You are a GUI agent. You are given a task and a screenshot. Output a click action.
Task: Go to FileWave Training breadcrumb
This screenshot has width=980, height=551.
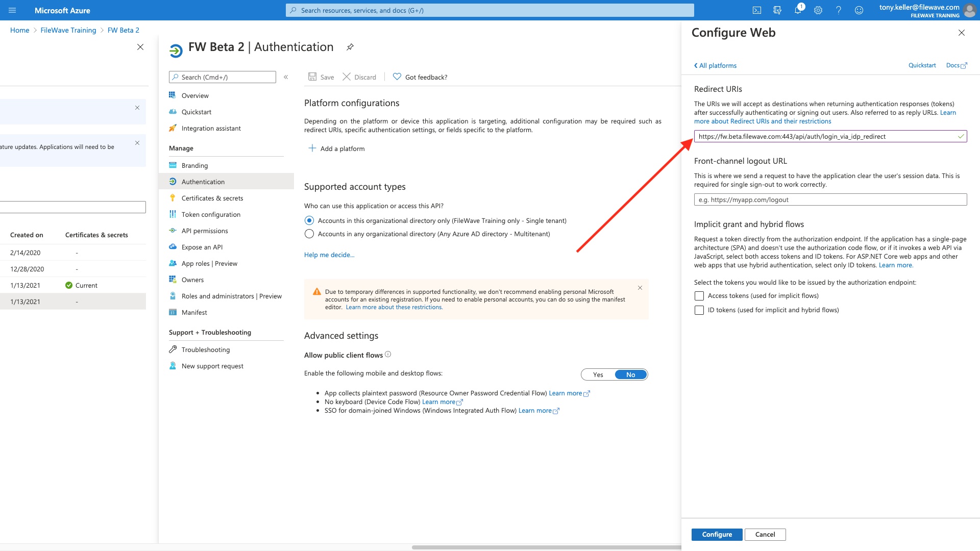[68, 30]
